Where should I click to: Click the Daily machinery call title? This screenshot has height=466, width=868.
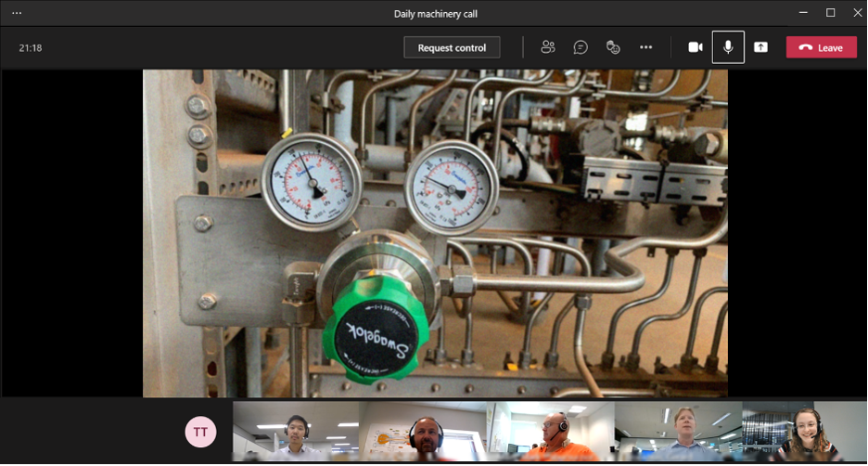[x=436, y=14]
